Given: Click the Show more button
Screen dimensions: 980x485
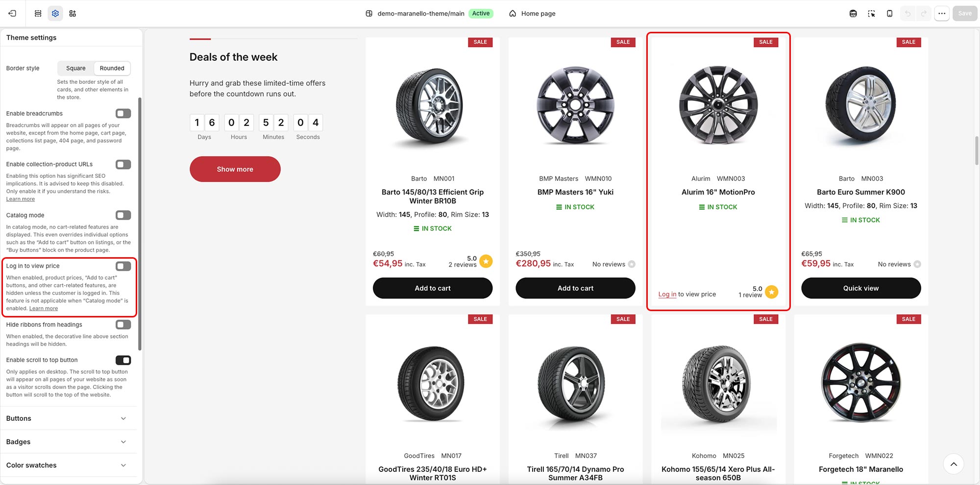Looking at the screenshot, I should tap(235, 169).
